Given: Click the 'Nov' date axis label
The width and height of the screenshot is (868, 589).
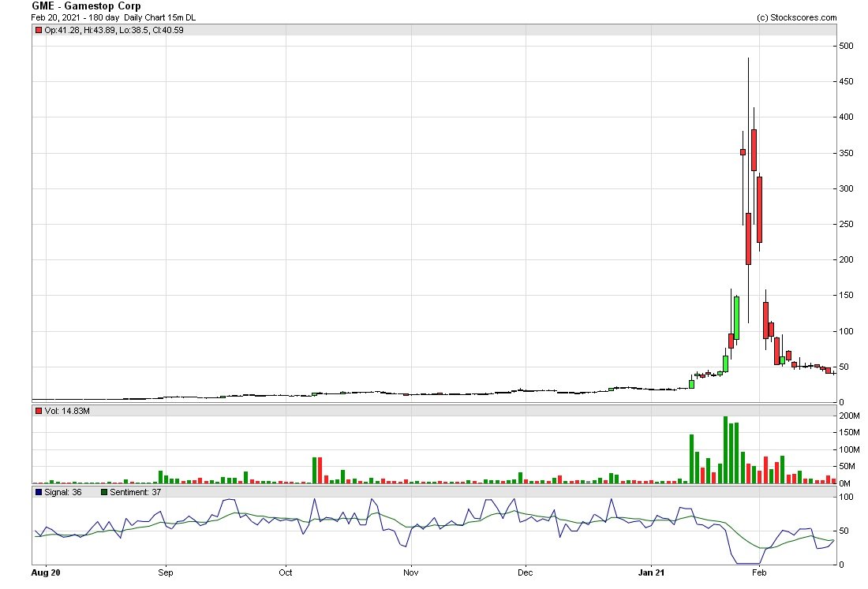Looking at the screenshot, I should pos(411,572).
